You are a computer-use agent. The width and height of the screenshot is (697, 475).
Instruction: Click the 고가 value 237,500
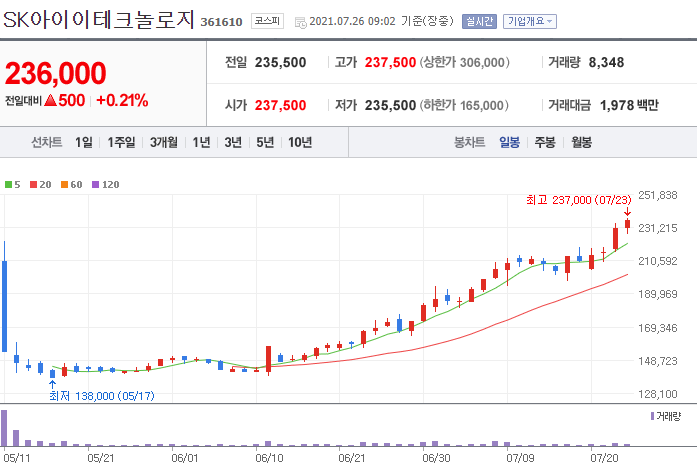point(390,62)
